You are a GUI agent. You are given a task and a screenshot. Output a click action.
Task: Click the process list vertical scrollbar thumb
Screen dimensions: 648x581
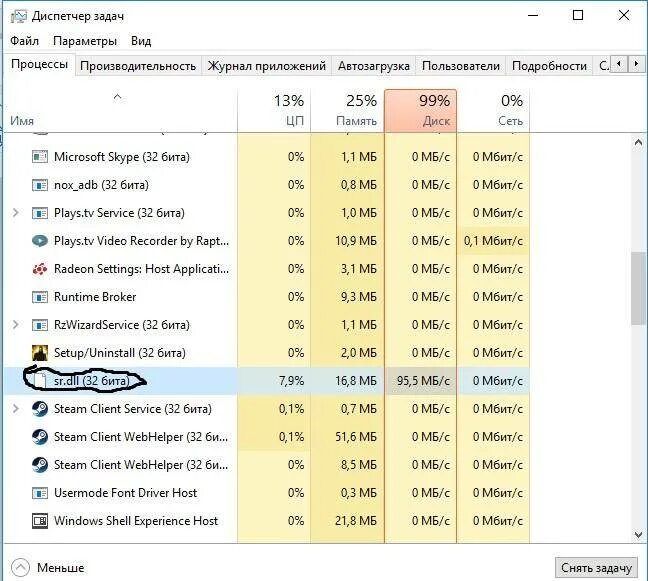638,288
